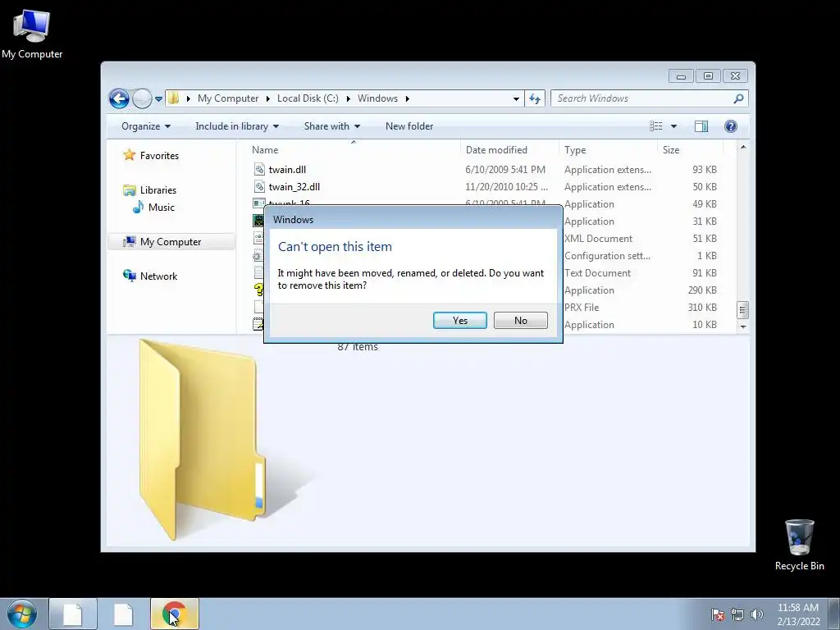Sort by the Size column header
Screen dimensions: 840x630
[690, 150]
